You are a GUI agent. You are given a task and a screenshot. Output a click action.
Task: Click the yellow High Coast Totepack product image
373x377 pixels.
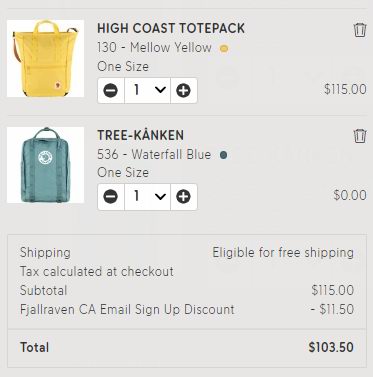coord(45,59)
